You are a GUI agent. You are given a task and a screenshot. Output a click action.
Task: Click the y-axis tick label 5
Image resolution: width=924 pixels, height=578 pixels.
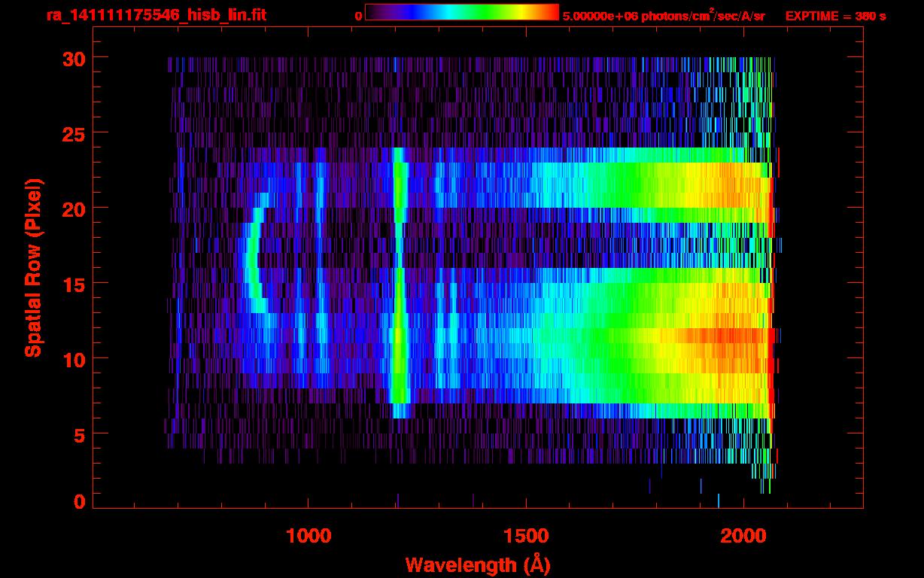point(78,434)
